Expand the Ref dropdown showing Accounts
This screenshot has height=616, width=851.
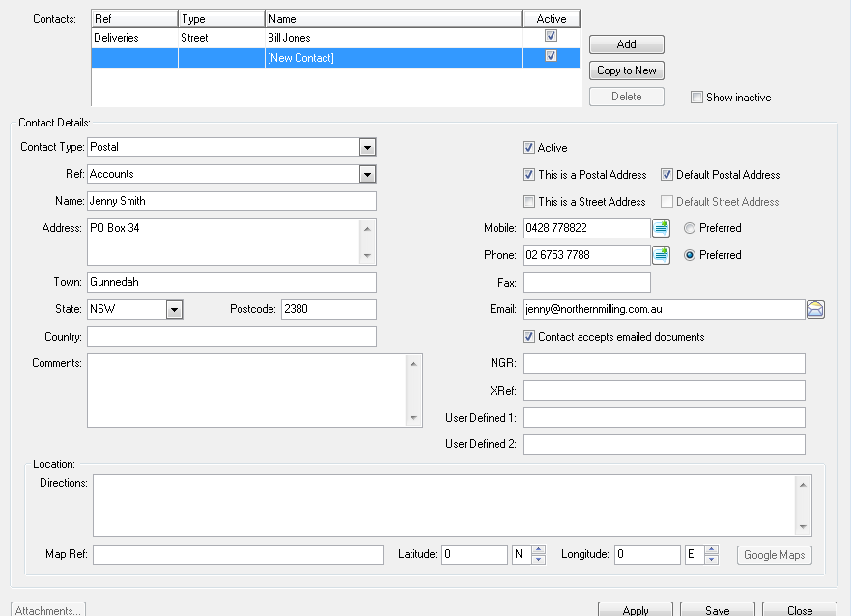coord(367,175)
